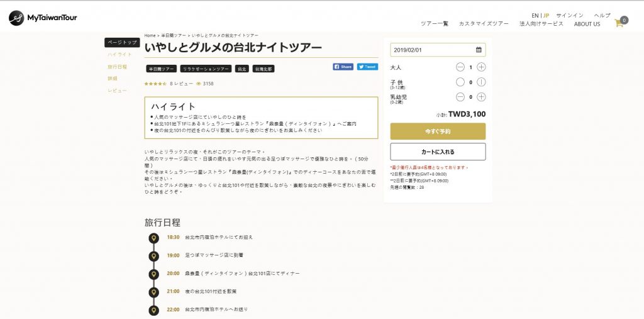Share the tour on Facebook
The width and height of the screenshot is (644, 319).
click(343, 66)
